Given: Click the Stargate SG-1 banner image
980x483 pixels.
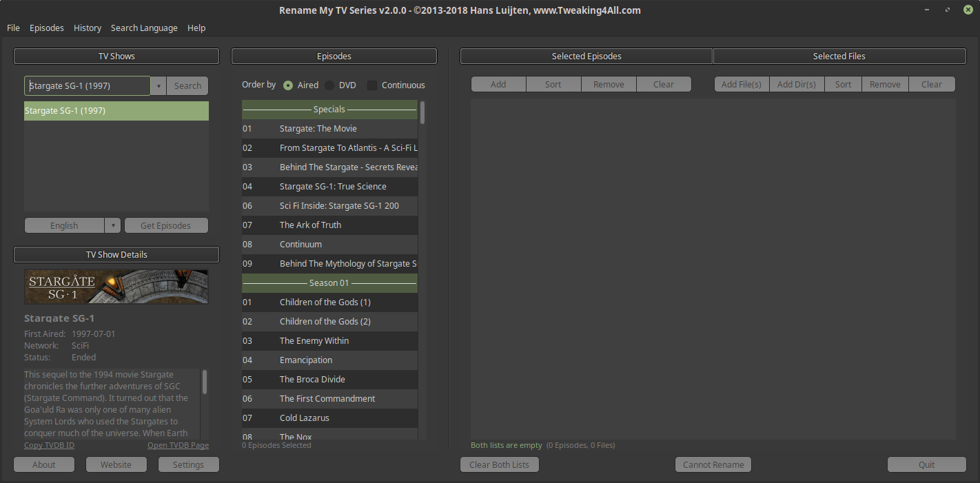Looking at the screenshot, I should click(x=116, y=286).
